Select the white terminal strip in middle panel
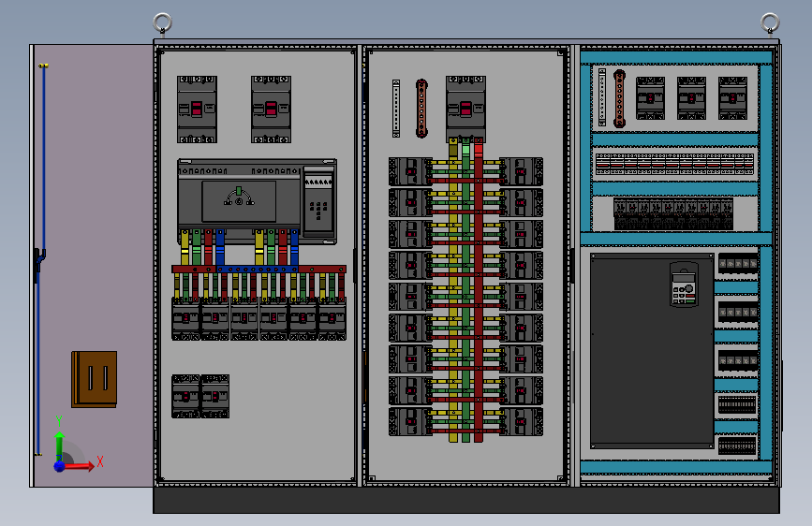 tap(396, 109)
